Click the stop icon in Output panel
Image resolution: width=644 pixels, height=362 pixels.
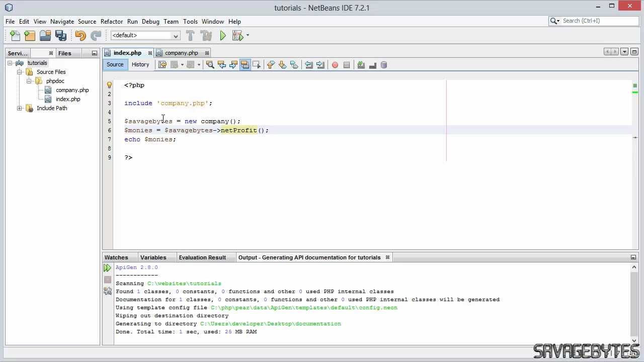(107, 280)
